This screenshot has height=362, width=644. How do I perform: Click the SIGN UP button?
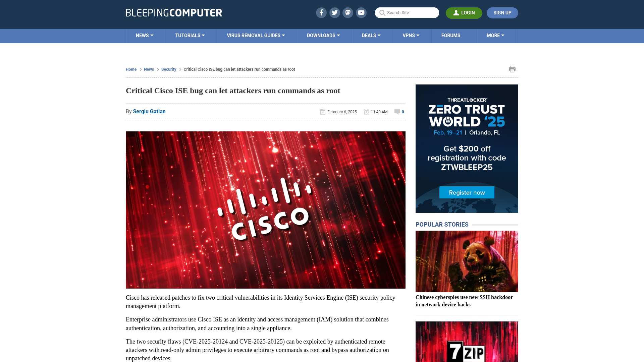502,13
